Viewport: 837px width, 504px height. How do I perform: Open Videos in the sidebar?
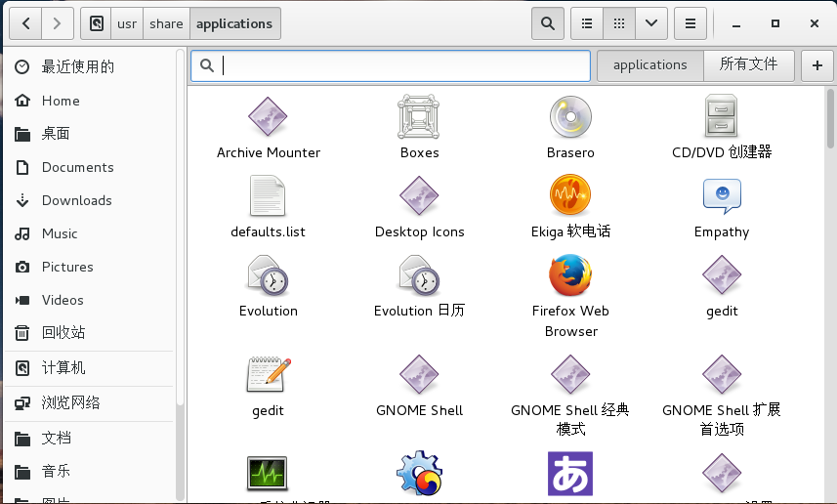pyautogui.click(x=89, y=300)
